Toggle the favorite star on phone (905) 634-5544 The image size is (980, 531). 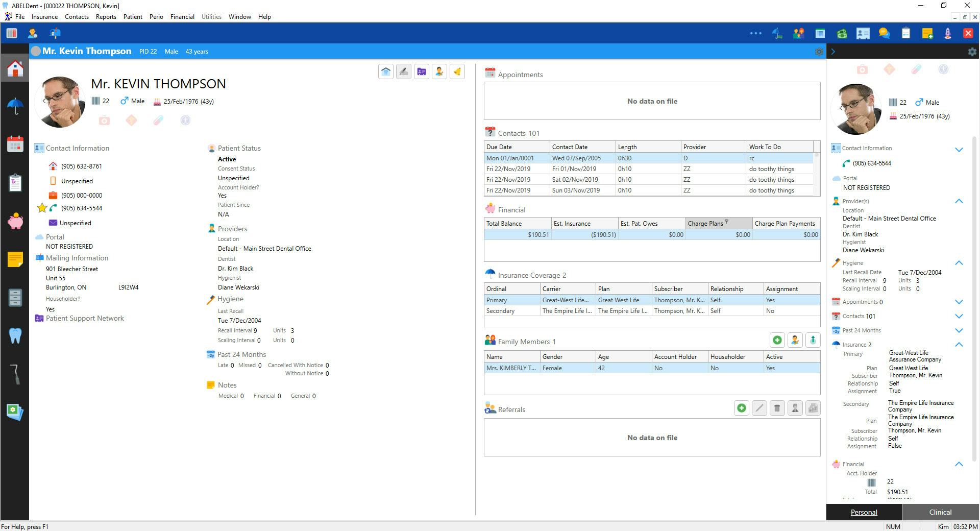42,208
